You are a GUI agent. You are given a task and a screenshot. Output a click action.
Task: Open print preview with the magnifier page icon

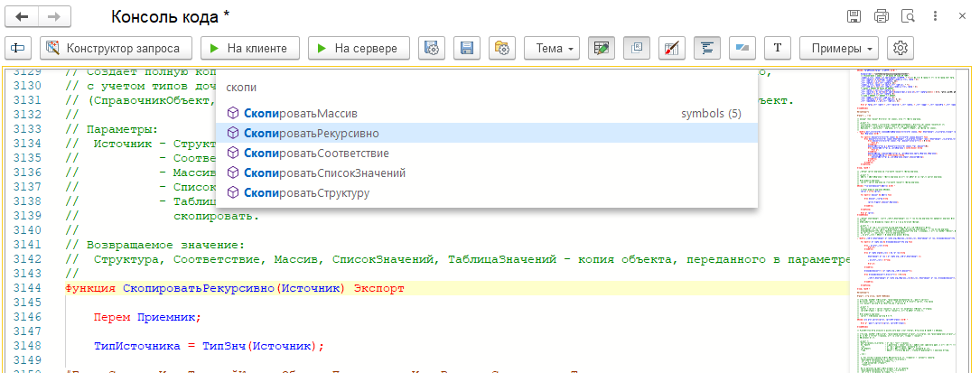(908, 16)
